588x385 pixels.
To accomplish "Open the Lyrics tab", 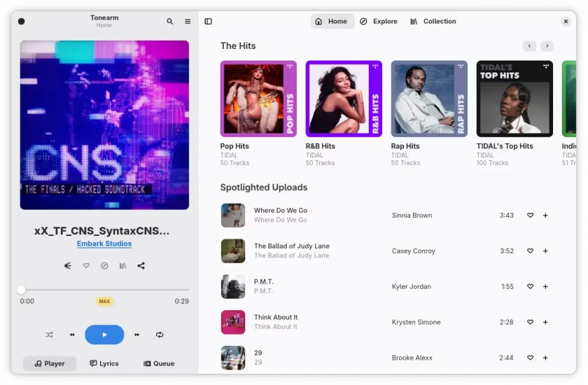I will point(104,363).
